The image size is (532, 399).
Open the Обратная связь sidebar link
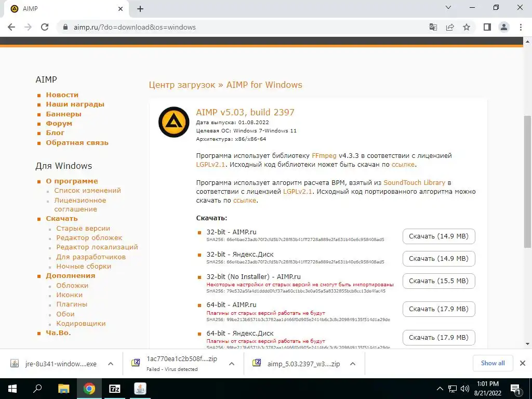77,142
